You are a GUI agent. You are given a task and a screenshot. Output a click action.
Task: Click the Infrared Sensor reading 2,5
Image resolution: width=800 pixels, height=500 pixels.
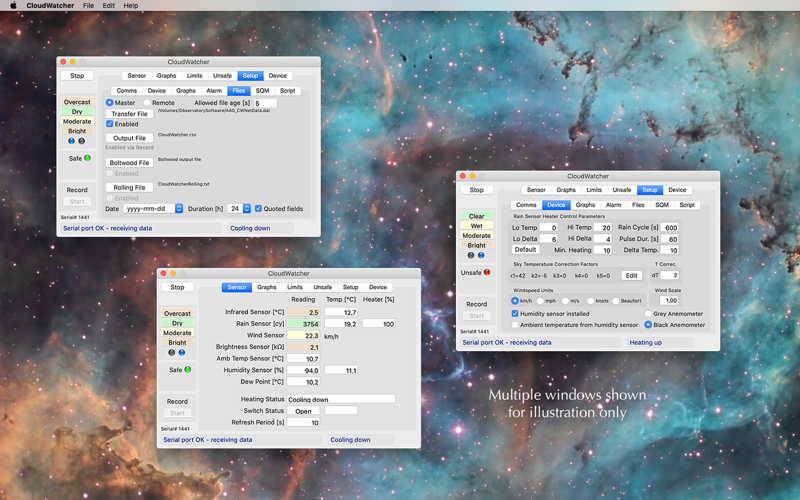(x=303, y=312)
